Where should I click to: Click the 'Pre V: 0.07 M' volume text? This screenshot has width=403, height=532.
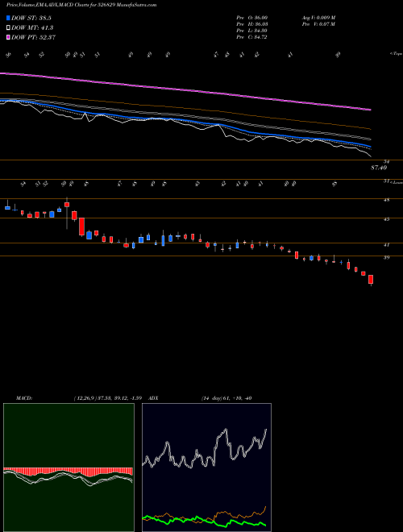pos(318,24)
